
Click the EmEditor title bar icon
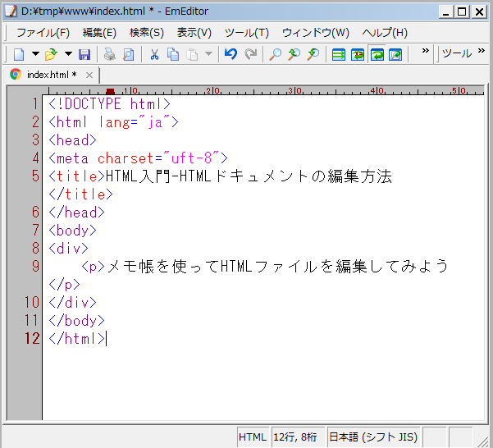[11, 11]
